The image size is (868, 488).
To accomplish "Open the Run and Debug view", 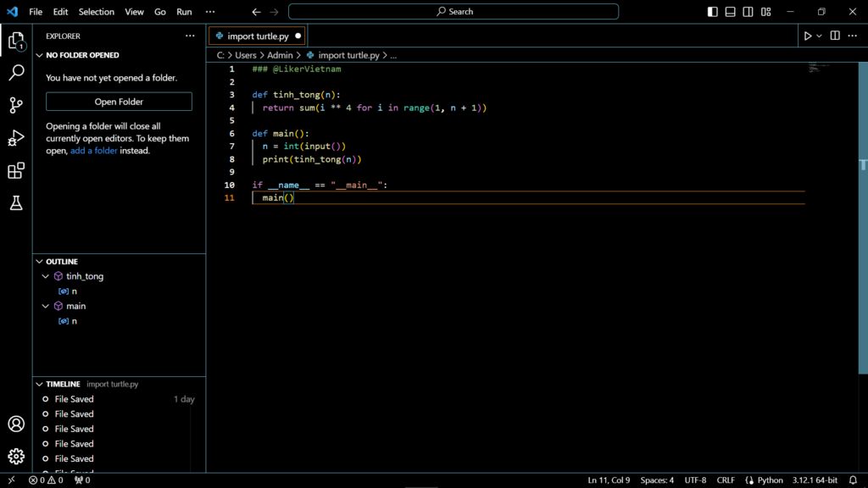I will click(16, 138).
